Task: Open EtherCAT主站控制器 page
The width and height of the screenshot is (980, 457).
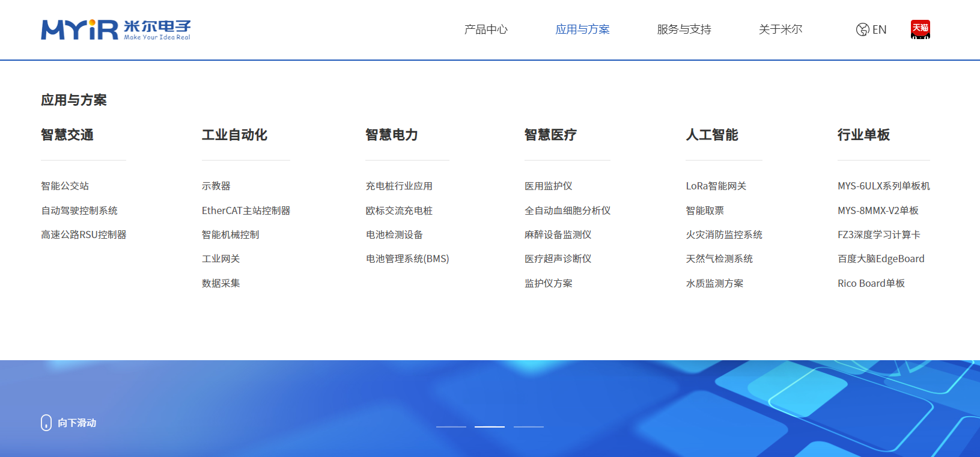Action: (x=246, y=210)
